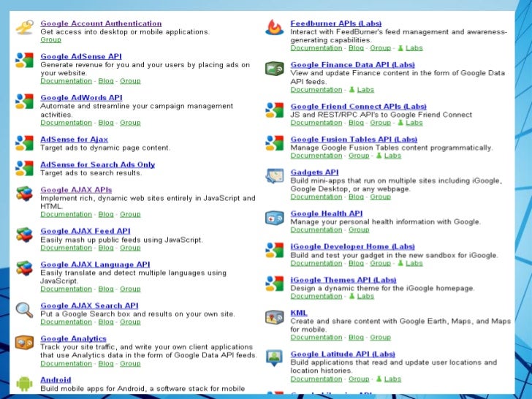Open Google Fusion Tables API (Labs) link
The height and width of the screenshot is (399, 532).
(354, 140)
